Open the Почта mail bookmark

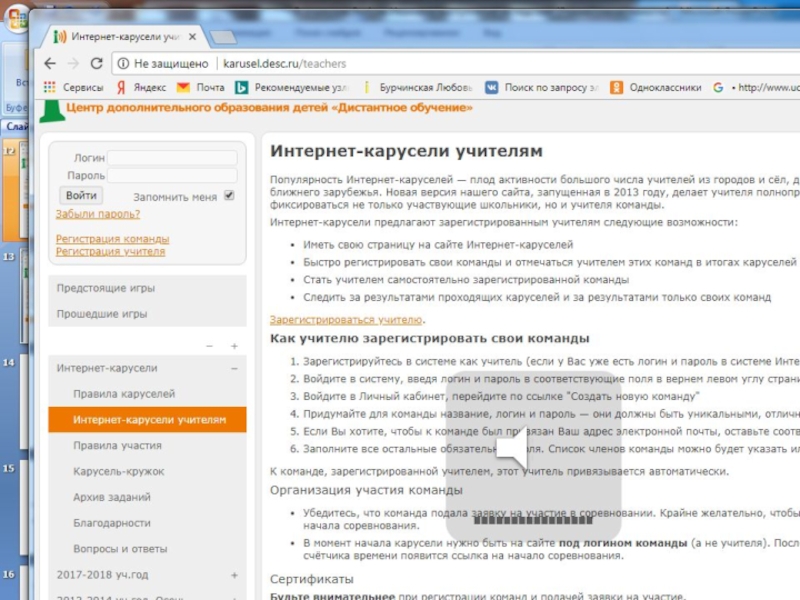(201, 87)
